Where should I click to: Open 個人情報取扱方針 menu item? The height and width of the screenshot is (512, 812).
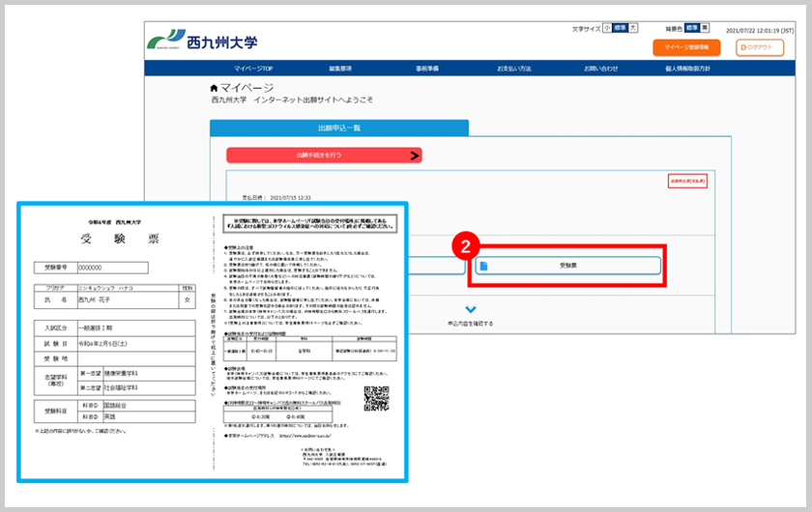(x=687, y=69)
